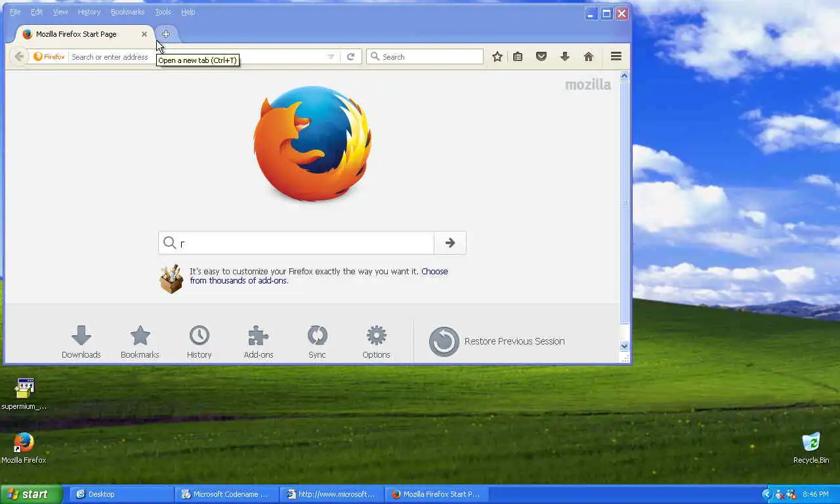The image size is (840, 504).
Task: Click the add-ons toolbox snippet icon
Action: tap(171, 279)
